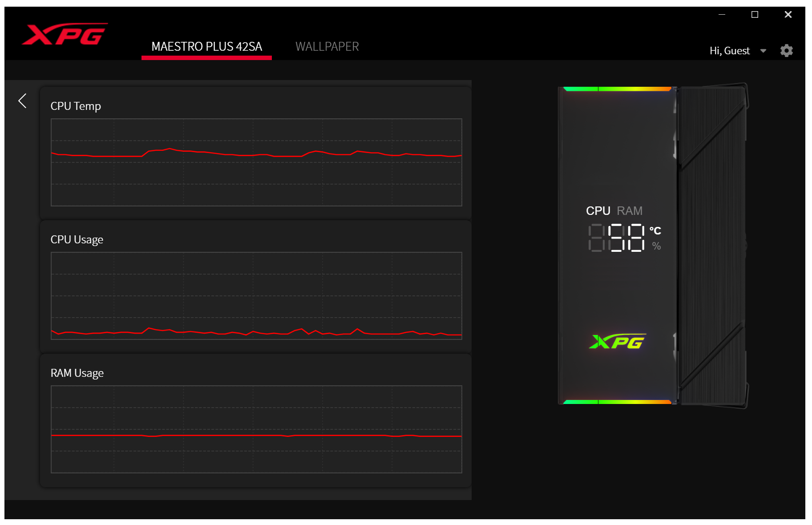This screenshot has height=525, width=812.
Task: Click the % percentage indicator on device
Action: 656,246
